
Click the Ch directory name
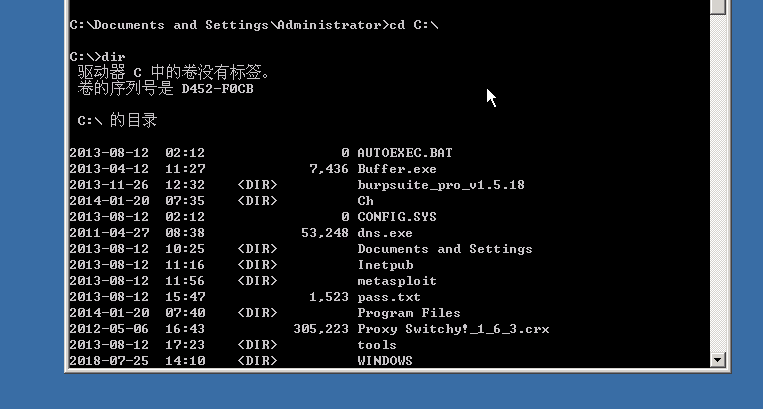[365, 201]
